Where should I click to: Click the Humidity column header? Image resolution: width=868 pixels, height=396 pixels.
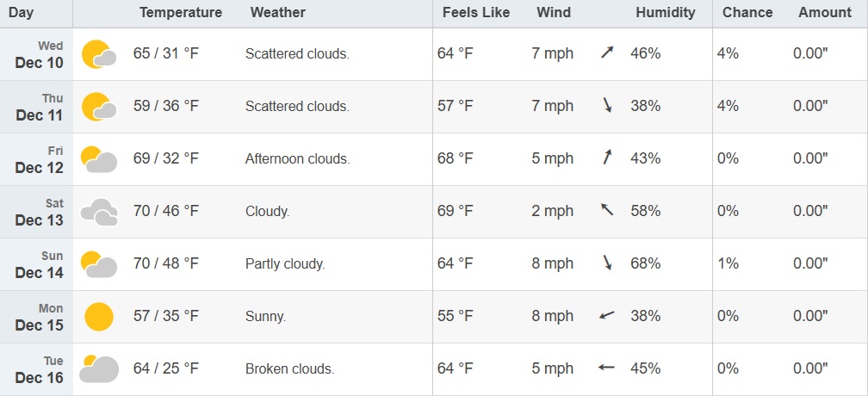tap(666, 13)
